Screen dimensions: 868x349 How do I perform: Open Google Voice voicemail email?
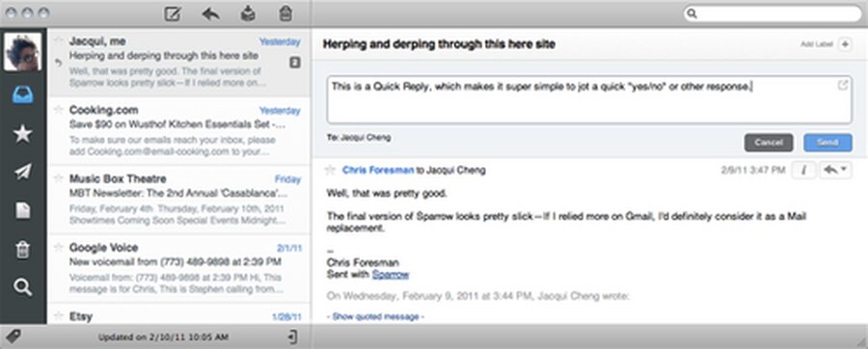pyautogui.click(x=178, y=269)
